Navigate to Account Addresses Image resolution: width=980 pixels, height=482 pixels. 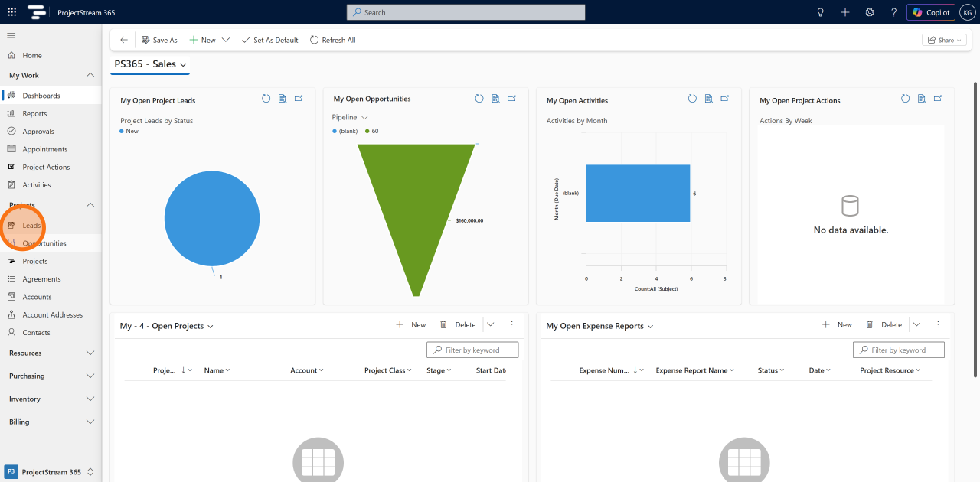(x=51, y=314)
